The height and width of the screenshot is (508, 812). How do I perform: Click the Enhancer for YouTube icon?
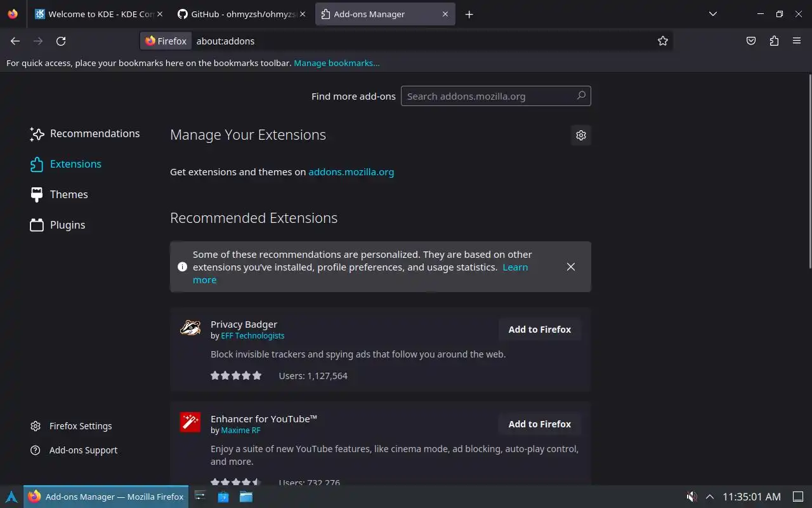[x=190, y=422]
